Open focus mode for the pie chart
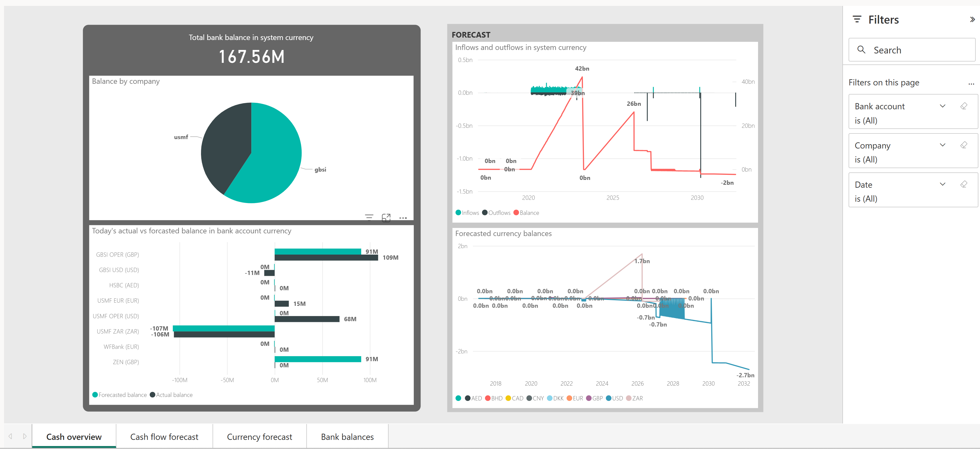The height and width of the screenshot is (449, 980). tap(386, 218)
